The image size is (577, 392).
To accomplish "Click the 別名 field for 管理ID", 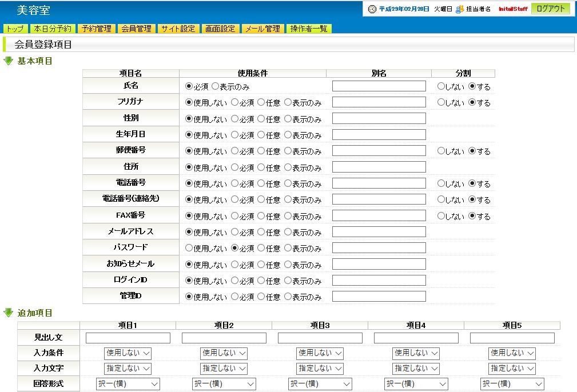I will point(379,297).
